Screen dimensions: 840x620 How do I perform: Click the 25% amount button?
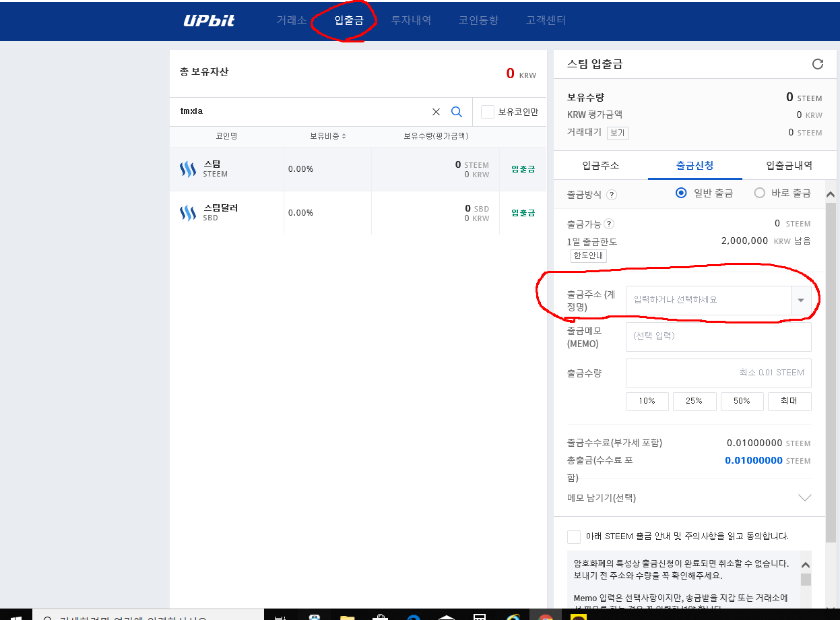694,401
